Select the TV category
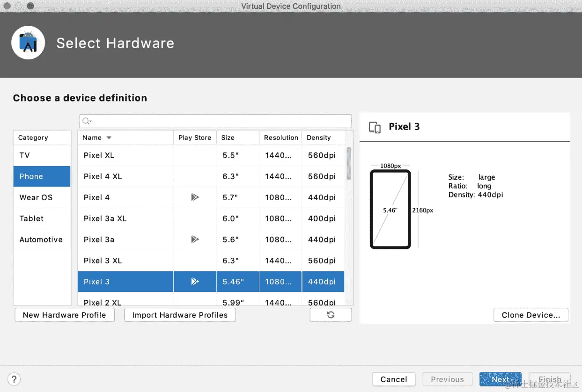This screenshot has width=582, height=392. pos(42,155)
